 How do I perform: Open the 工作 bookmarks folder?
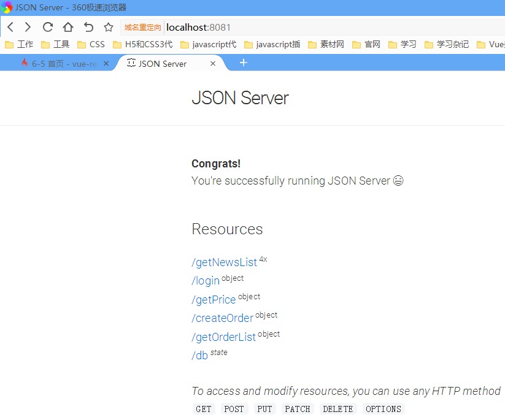[19, 44]
